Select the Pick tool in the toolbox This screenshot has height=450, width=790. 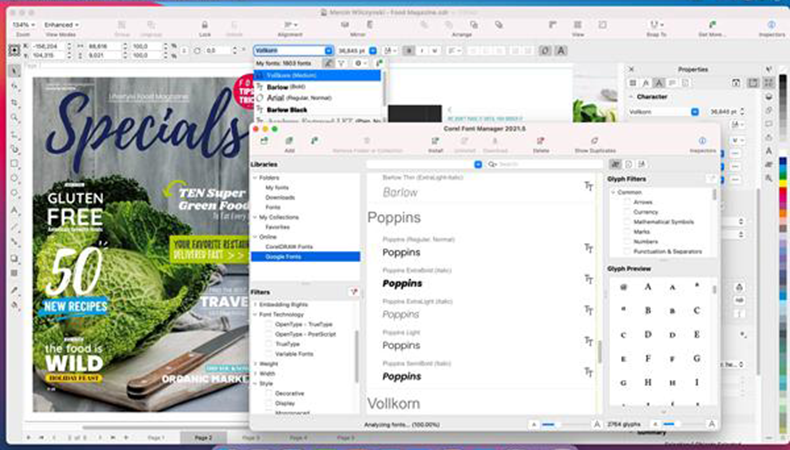coord(15,71)
